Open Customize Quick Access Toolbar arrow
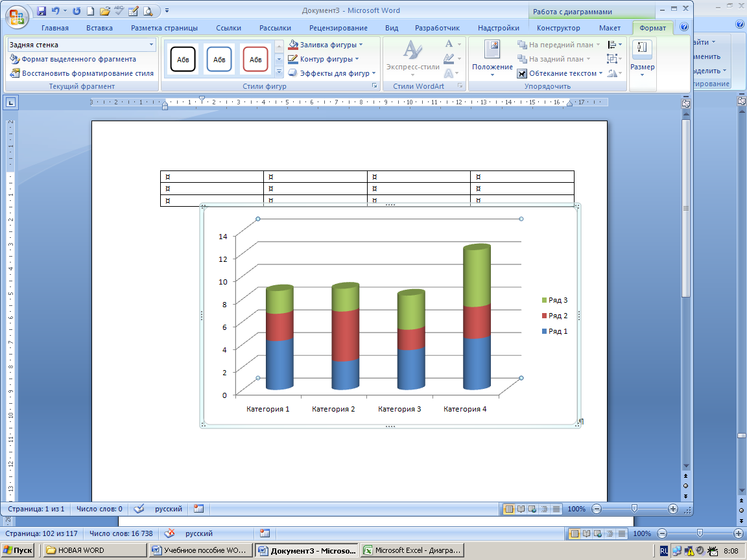Screen dimensions: 747x560 (x=167, y=10)
